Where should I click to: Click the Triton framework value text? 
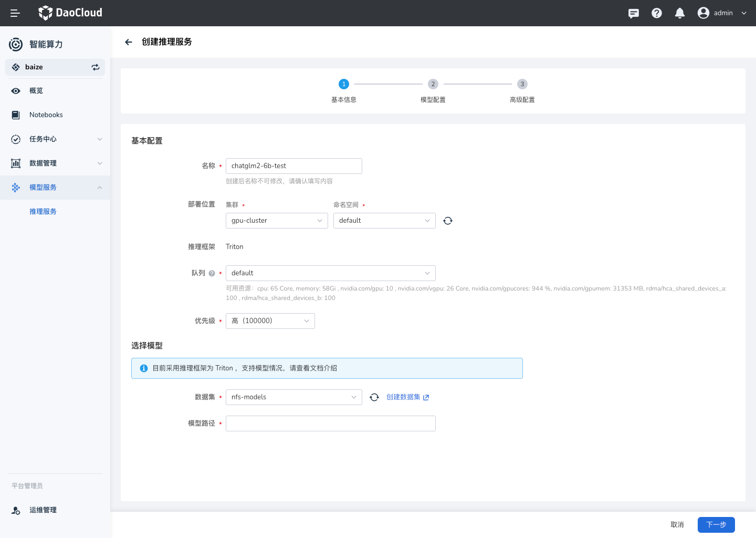[x=235, y=247]
